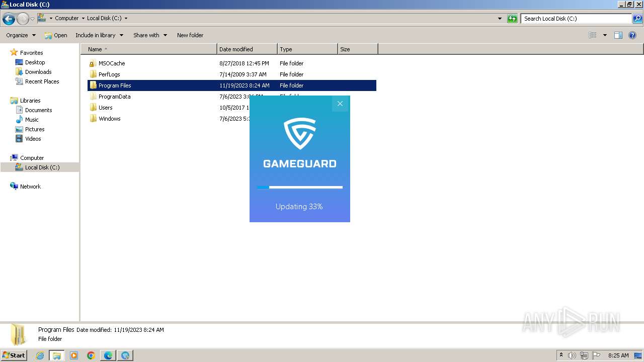Click Computer in navigation pane
This screenshot has height=362, width=644.
pos(32,158)
